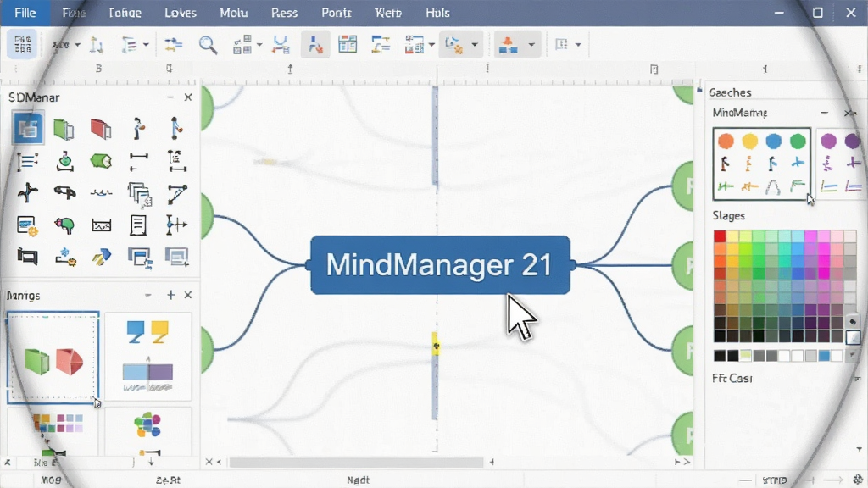Pick the yellow circle marker
This screenshot has width=868, height=488.
click(749, 141)
